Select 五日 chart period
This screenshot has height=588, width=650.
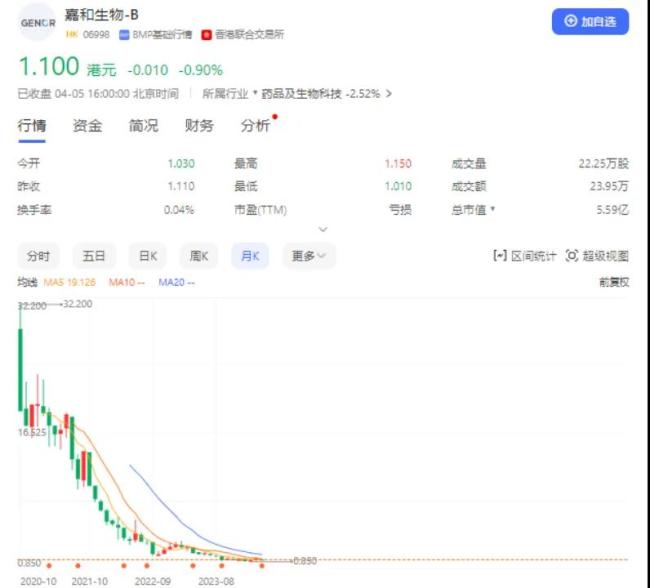click(x=94, y=256)
